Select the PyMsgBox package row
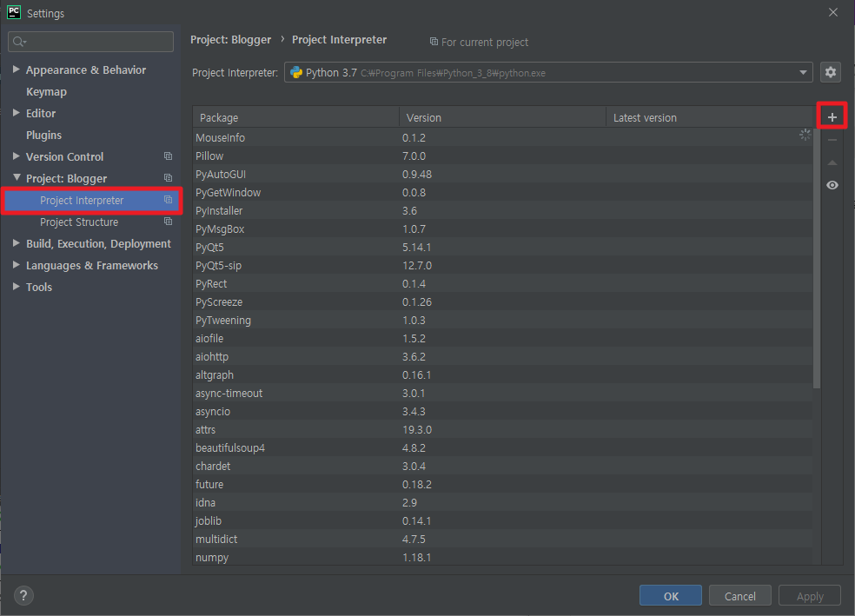Image resolution: width=855 pixels, height=616 pixels. coord(503,229)
